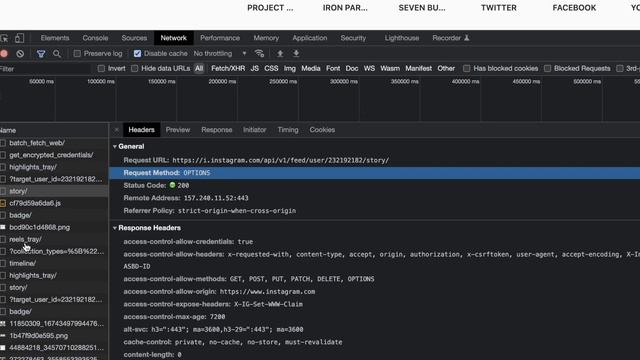Export HAR file download icon

(296, 53)
